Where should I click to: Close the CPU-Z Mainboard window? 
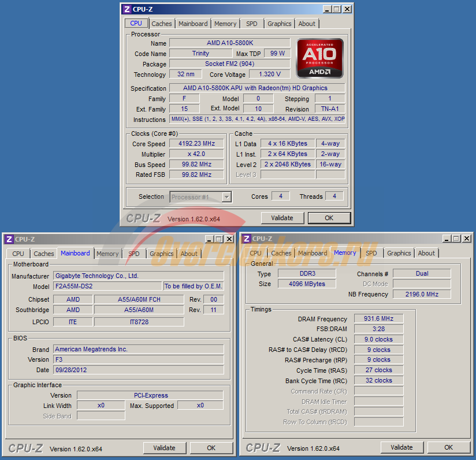(228, 239)
